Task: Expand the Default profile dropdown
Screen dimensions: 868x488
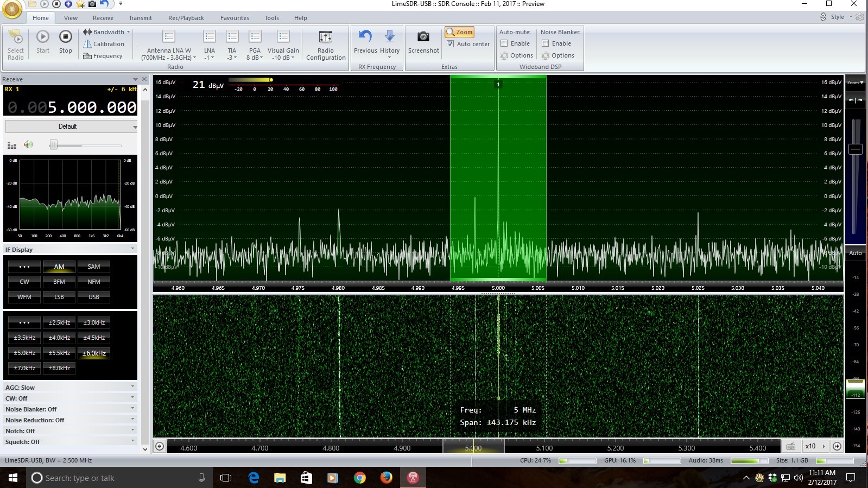Action: (71, 126)
